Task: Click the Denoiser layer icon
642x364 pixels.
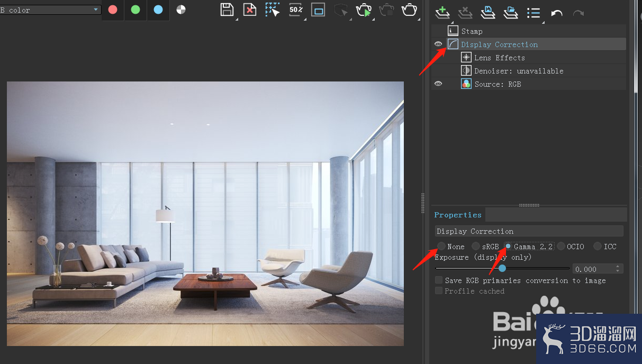Action: coord(466,71)
